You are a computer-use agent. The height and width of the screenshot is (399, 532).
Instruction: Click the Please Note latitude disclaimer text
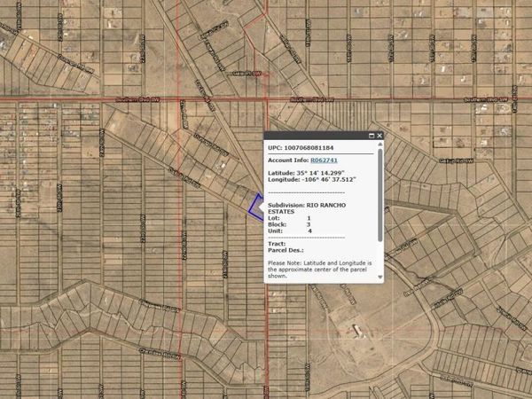click(319, 270)
